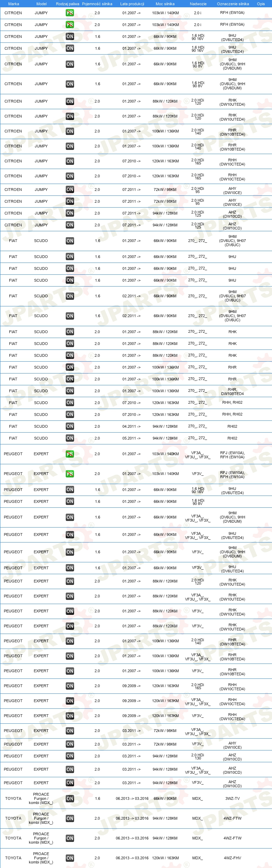Click the Model column header

point(41,4)
